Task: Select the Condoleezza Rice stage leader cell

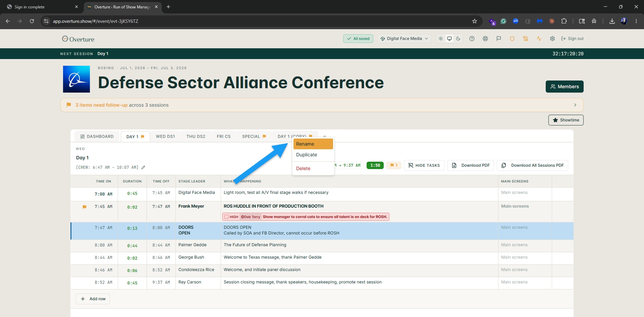Action: [198, 271]
